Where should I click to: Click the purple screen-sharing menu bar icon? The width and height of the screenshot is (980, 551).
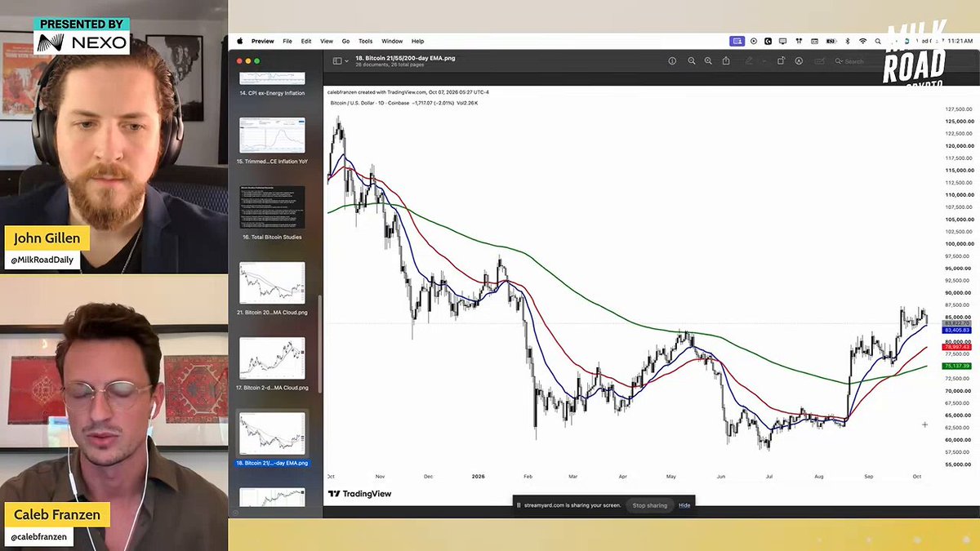[x=737, y=41]
